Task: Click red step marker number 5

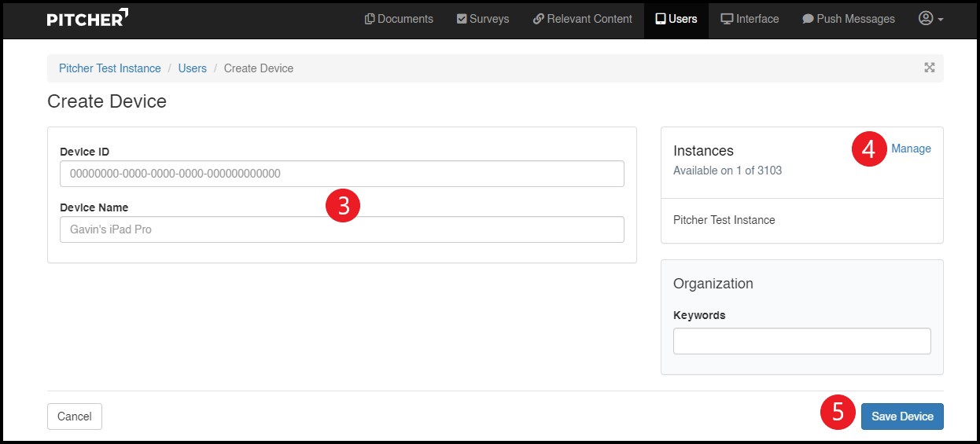Action: 838,413
